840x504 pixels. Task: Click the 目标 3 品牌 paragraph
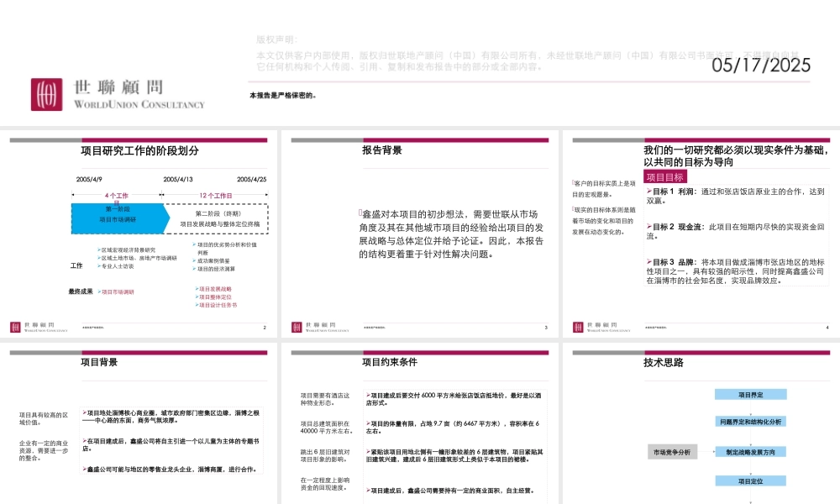(x=735, y=271)
